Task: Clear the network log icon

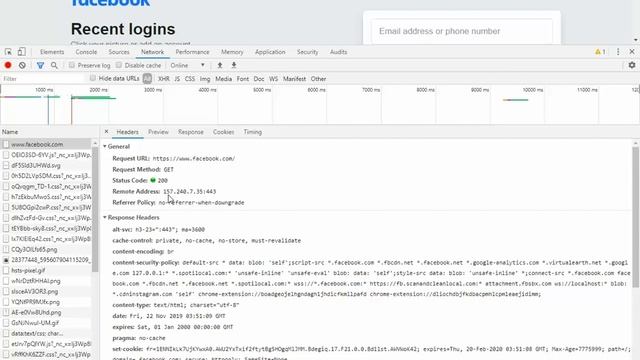Action: [22, 65]
